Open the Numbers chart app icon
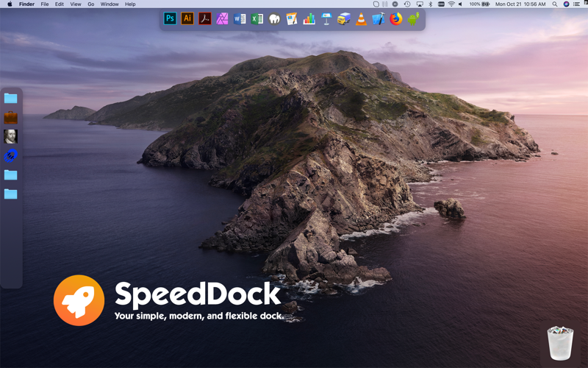Screen dimensions: 588x368 tap(309, 19)
